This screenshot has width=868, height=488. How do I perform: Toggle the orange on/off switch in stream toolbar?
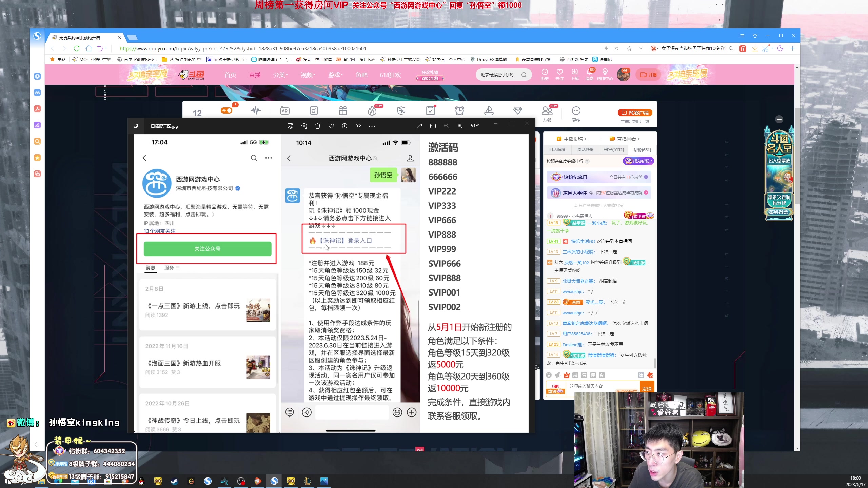pyautogui.click(x=226, y=110)
